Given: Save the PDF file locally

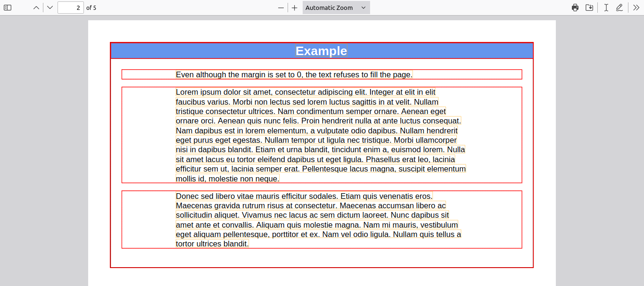Looking at the screenshot, I should click(x=589, y=8).
